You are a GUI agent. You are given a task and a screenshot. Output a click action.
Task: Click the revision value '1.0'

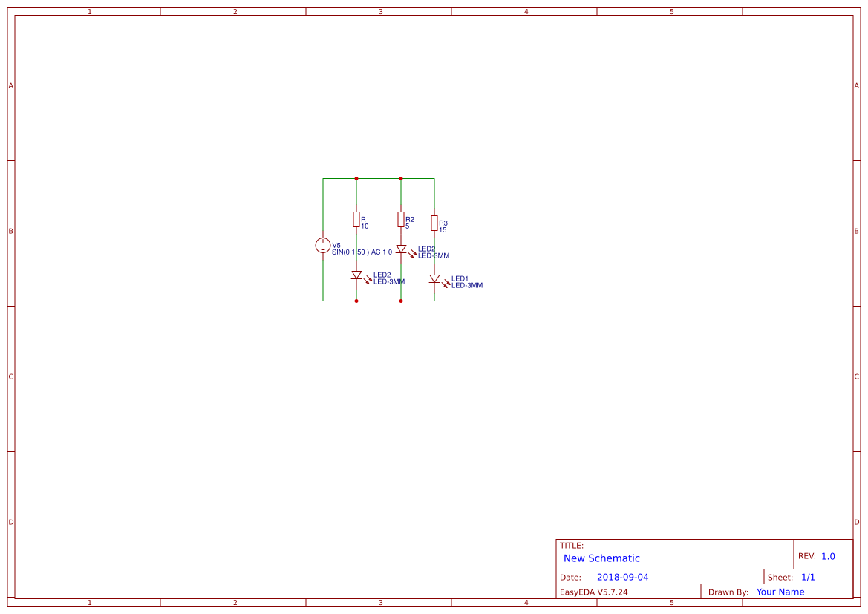pyautogui.click(x=828, y=556)
